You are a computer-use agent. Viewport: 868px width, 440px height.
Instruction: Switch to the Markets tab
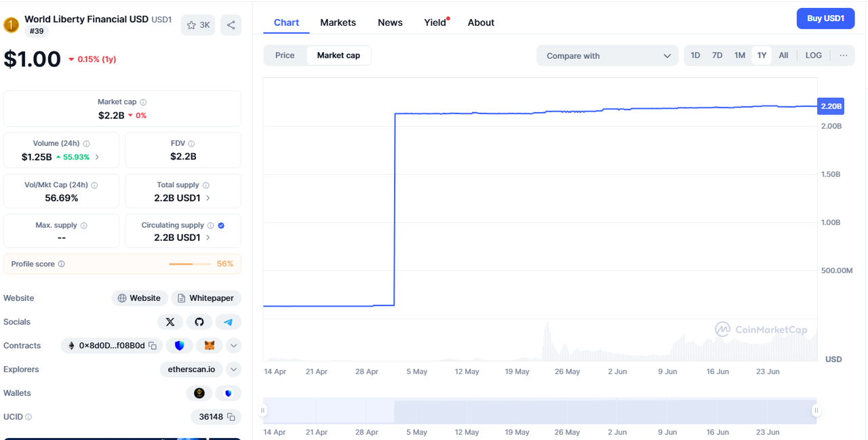point(338,22)
